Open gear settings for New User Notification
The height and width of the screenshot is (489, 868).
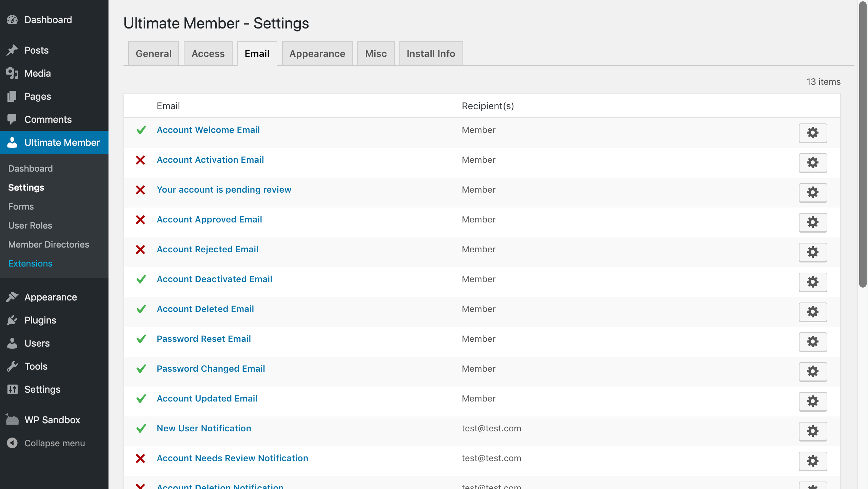click(x=813, y=431)
